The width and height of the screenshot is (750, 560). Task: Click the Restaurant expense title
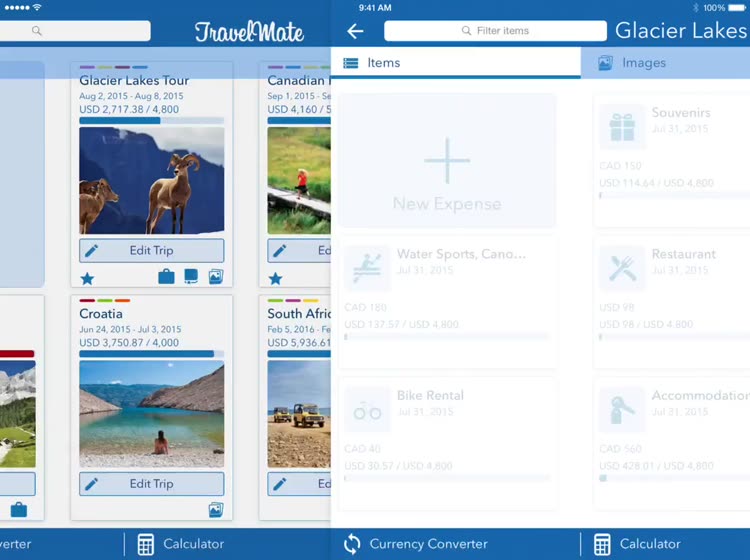[x=684, y=254]
